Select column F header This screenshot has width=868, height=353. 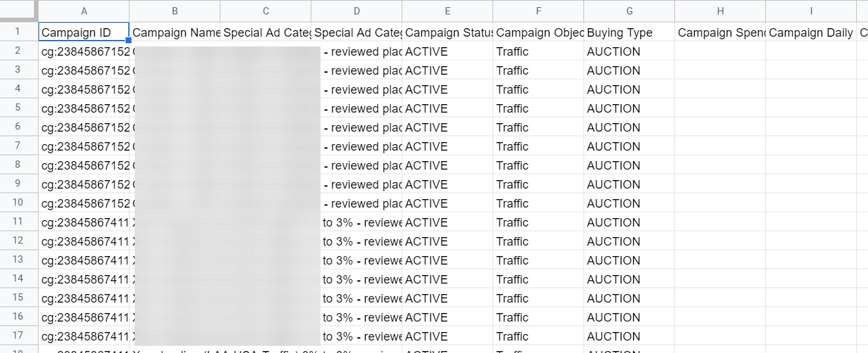(x=538, y=10)
